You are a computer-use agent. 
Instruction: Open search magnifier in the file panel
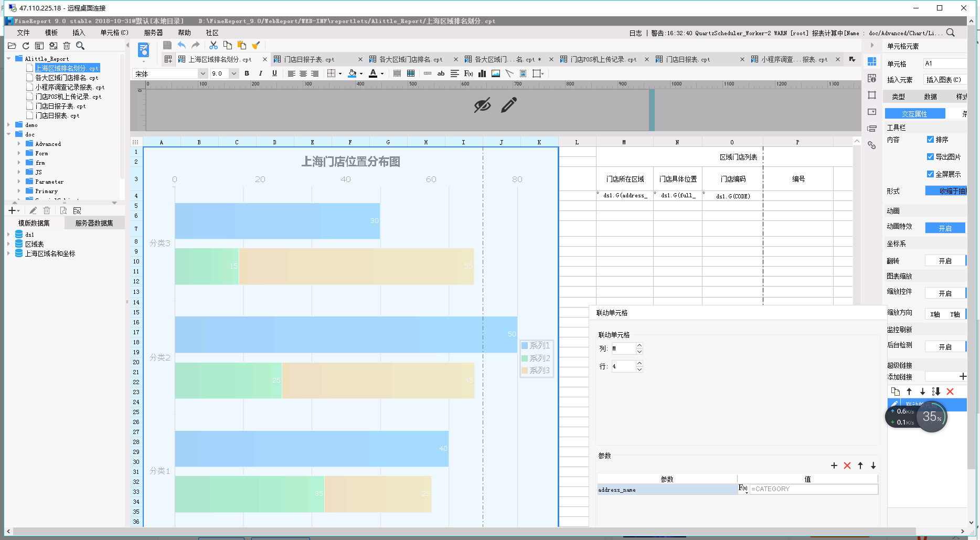tap(80, 46)
